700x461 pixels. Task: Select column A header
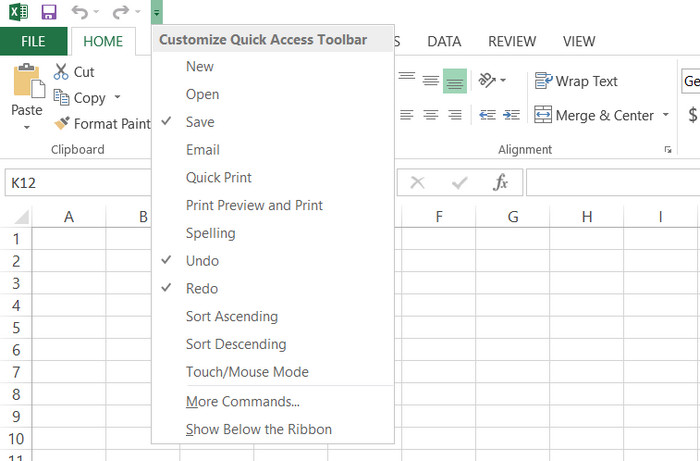[69, 216]
